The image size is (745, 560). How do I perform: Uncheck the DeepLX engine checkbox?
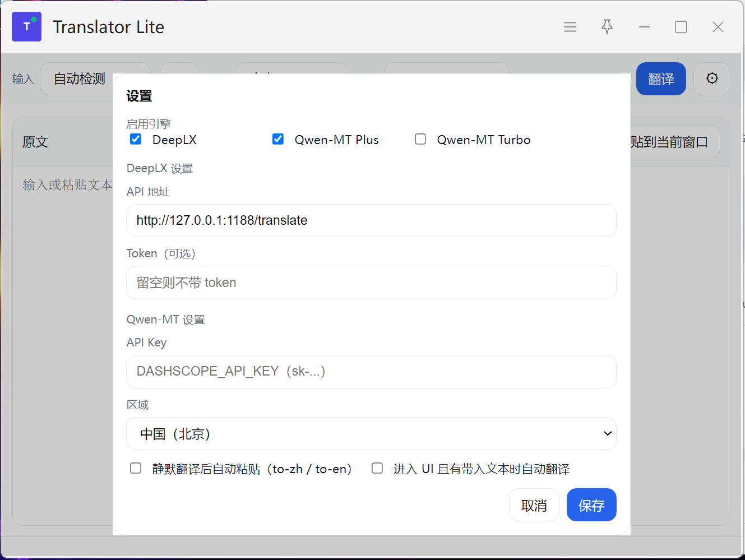[136, 139]
